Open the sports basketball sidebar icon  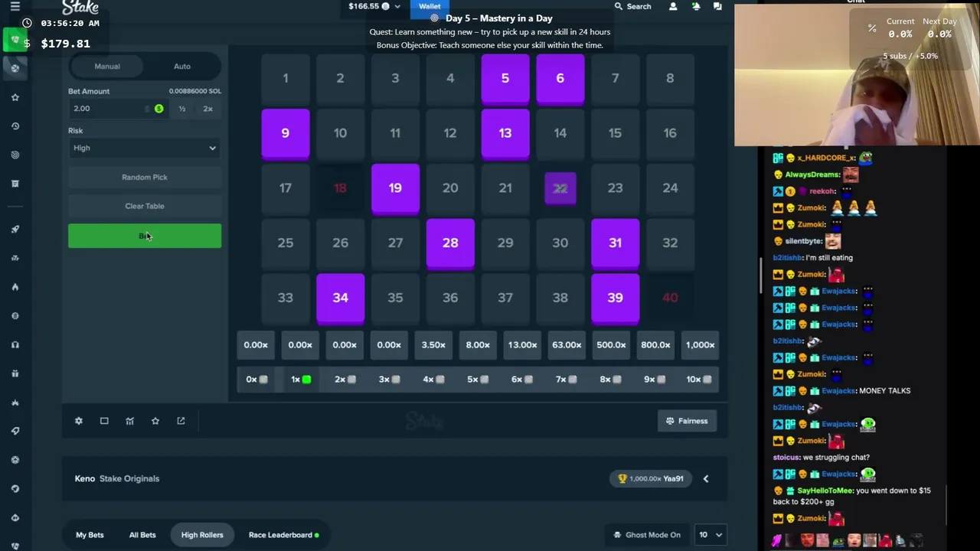[x=15, y=68]
